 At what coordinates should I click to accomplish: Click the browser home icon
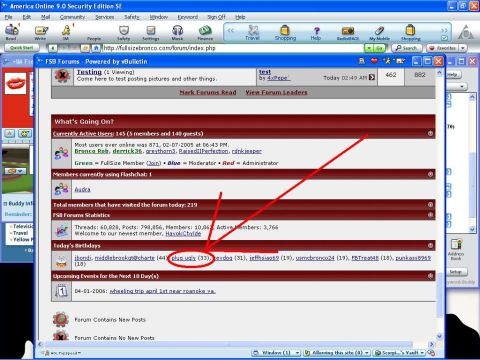(x=96, y=48)
